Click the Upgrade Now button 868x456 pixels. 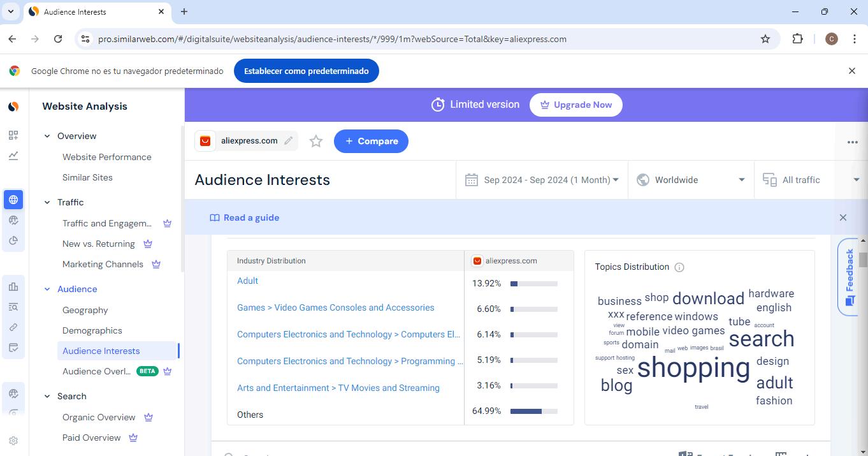(x=575, y=105)
